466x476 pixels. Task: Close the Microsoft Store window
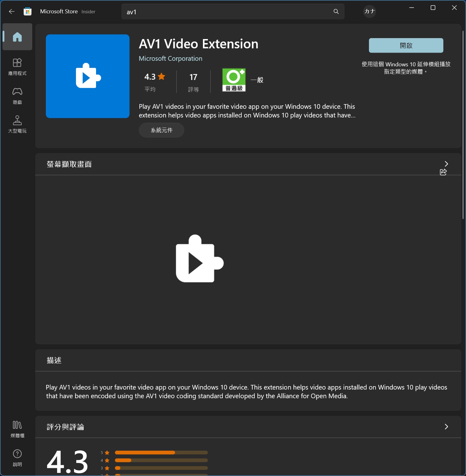coord(454,8)
